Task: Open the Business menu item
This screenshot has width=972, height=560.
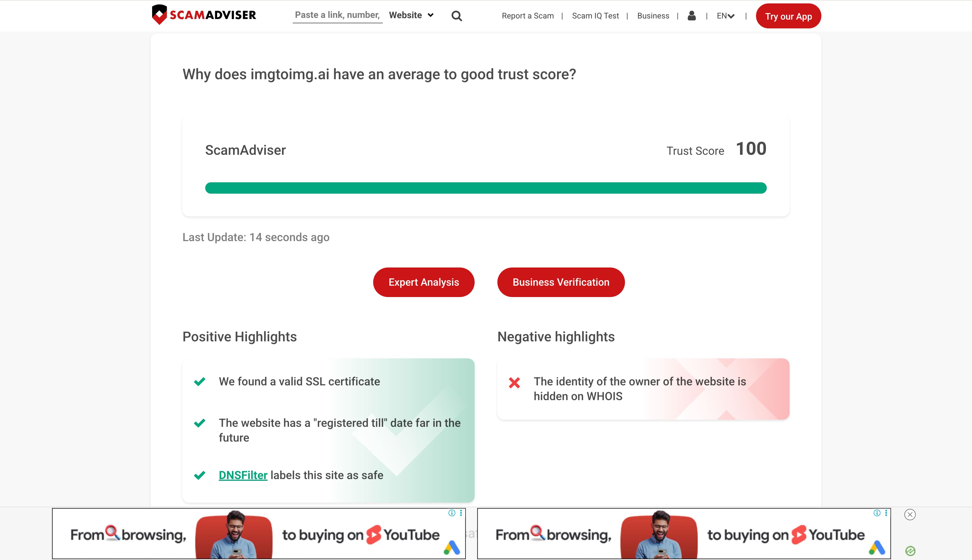Action: tap(653, 16)
